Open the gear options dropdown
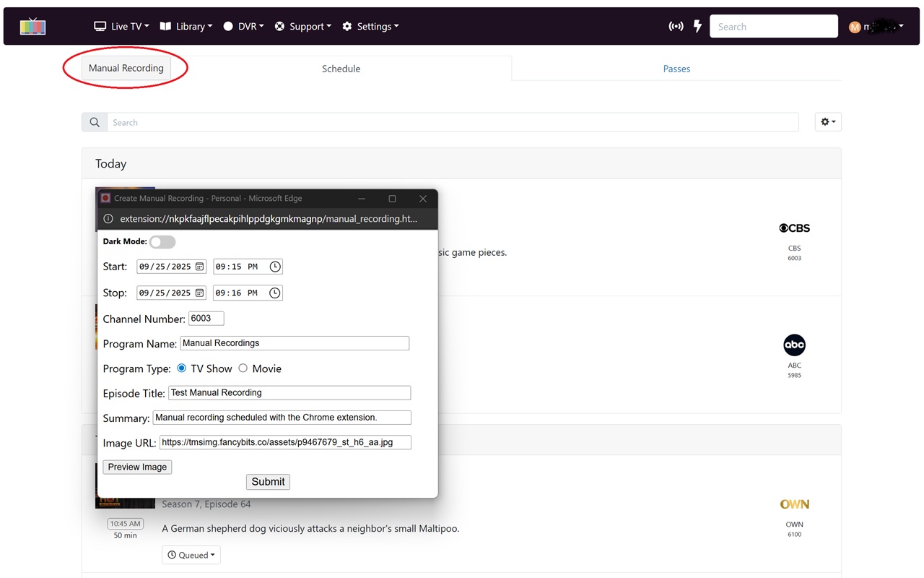Screen dimensions: 924x578 click(827, 122)
